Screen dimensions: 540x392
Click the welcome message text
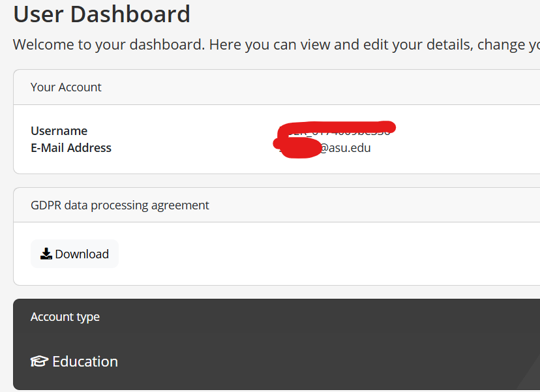tap(274, 45)
